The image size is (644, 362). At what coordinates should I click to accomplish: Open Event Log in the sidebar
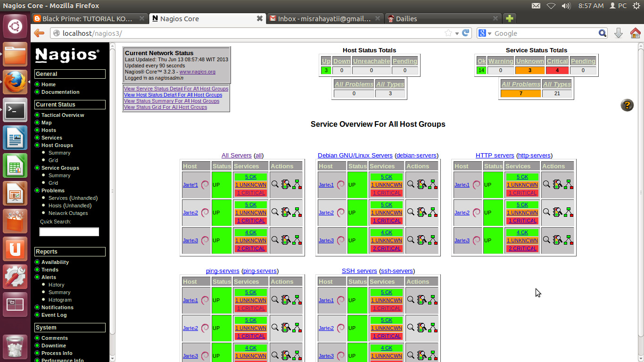point(54,315)
